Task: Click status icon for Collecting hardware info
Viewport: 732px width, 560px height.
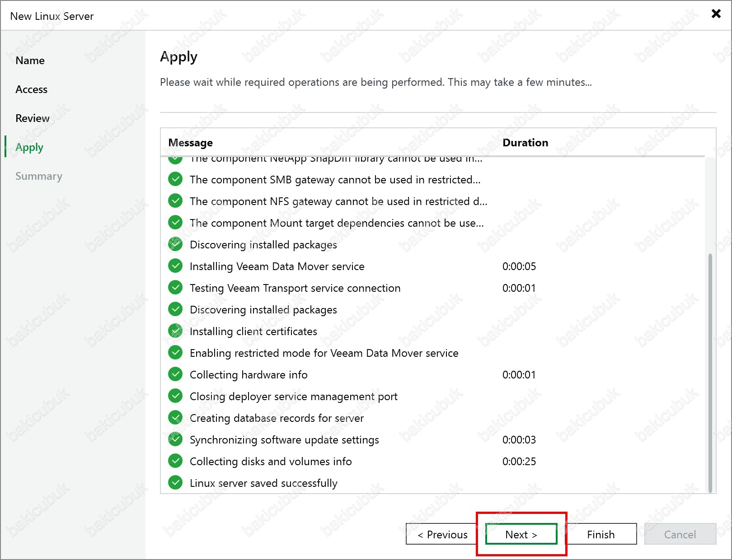Action: point(175,374)
